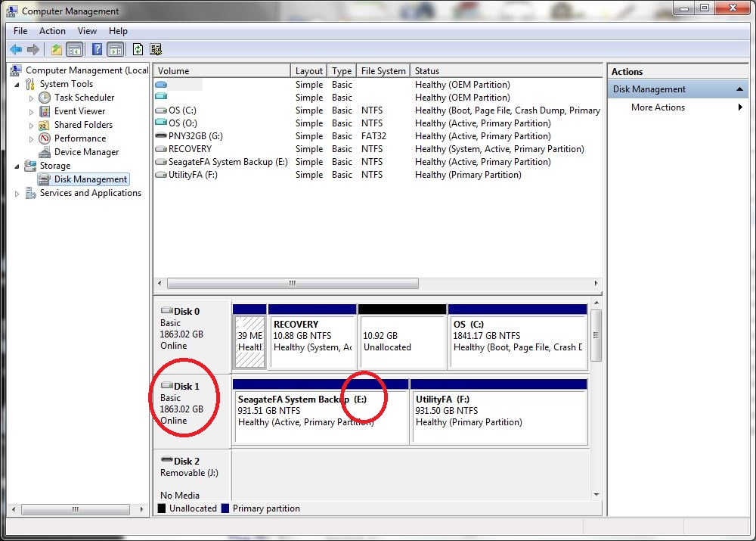Open the Help menu
The width and height of the screenshot is (756, 541).
(118, 31)
